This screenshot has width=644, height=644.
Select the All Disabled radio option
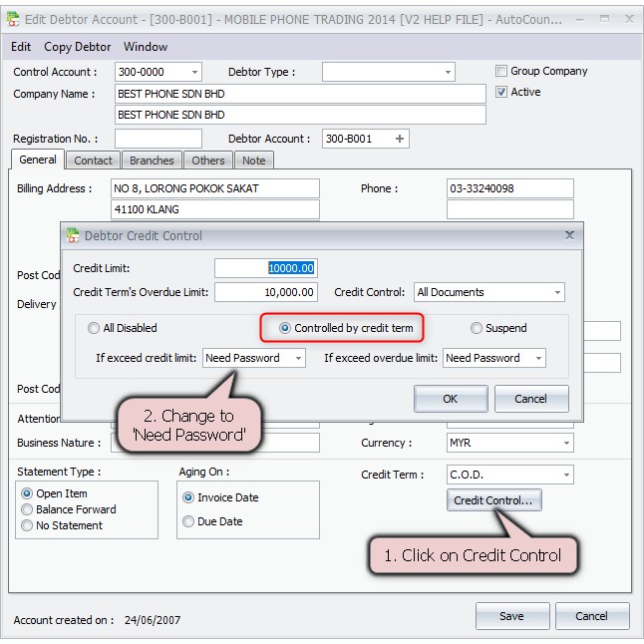[x=95, y=328]
